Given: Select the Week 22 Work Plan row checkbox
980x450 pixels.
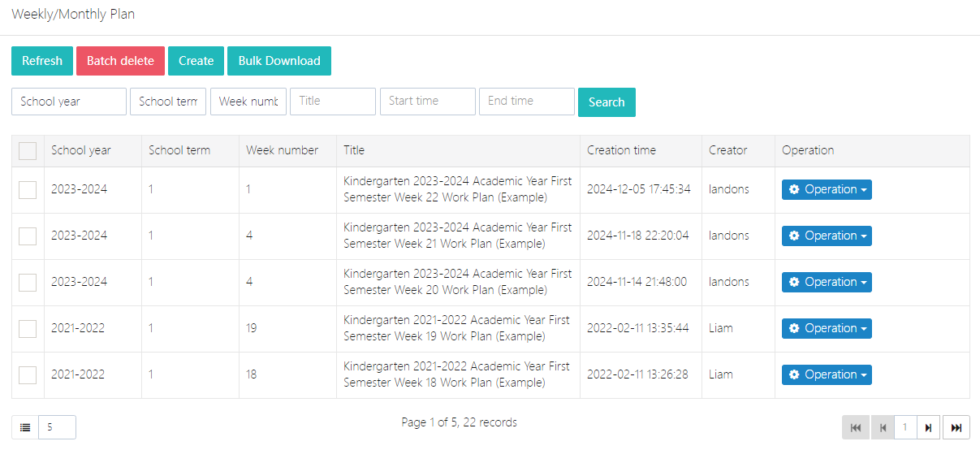Looking at the screenshot, I should 28,190.
